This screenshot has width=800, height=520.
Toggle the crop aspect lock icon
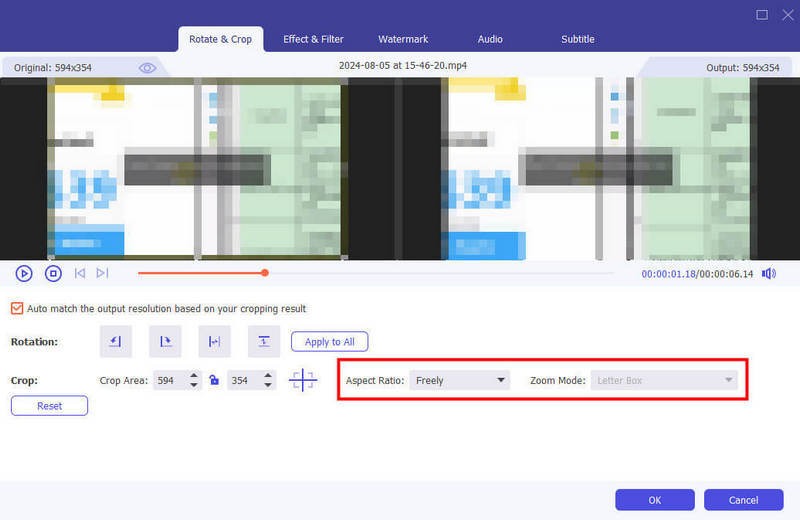214,381
